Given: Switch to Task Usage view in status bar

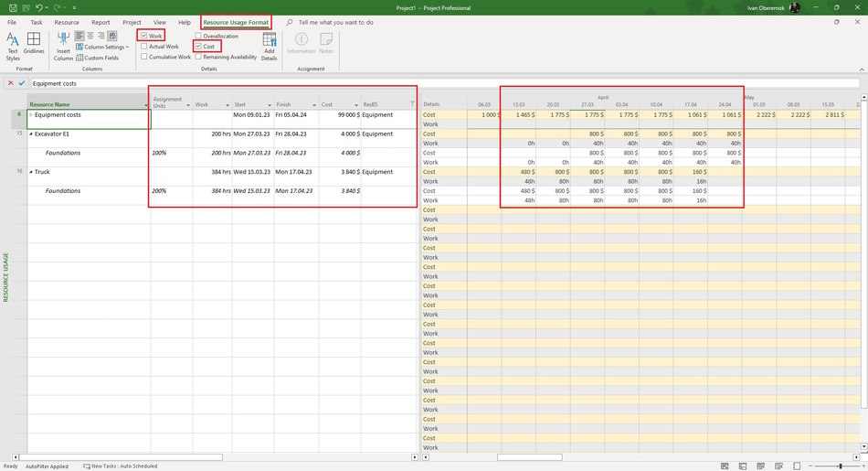Looking at the screenshot, I should coord(743,466).
